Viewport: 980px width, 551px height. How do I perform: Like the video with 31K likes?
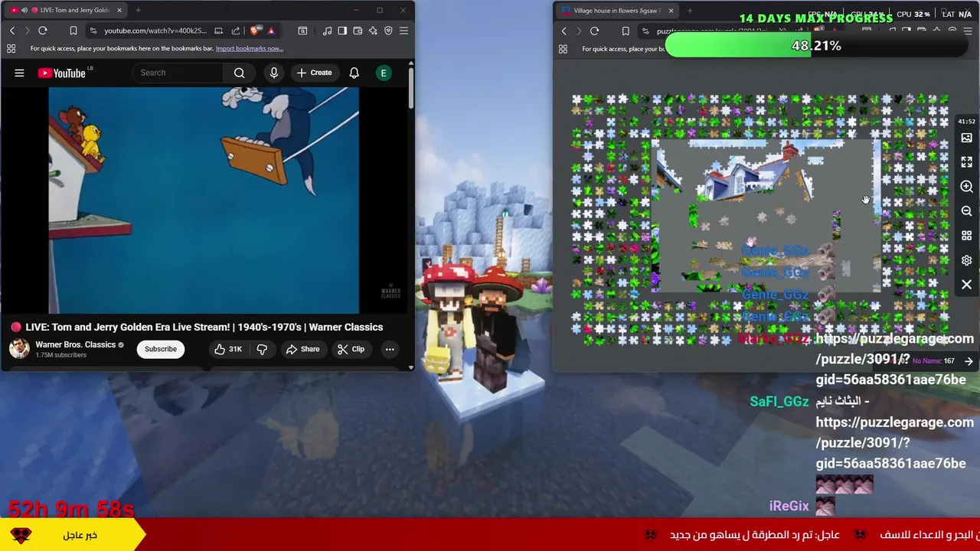coord(227,349)
